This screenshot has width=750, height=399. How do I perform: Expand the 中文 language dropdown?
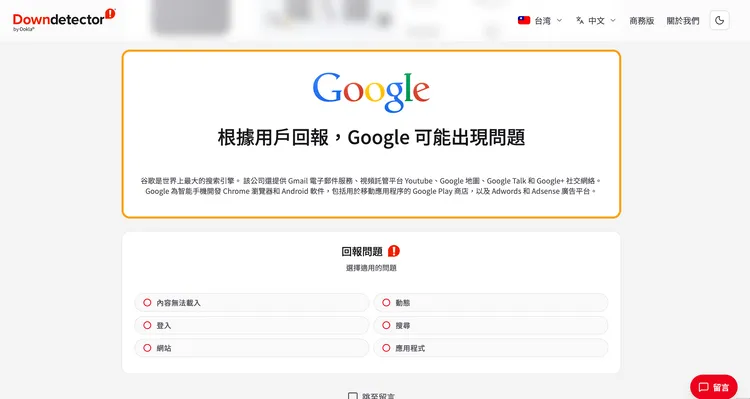tap(596, 21)
